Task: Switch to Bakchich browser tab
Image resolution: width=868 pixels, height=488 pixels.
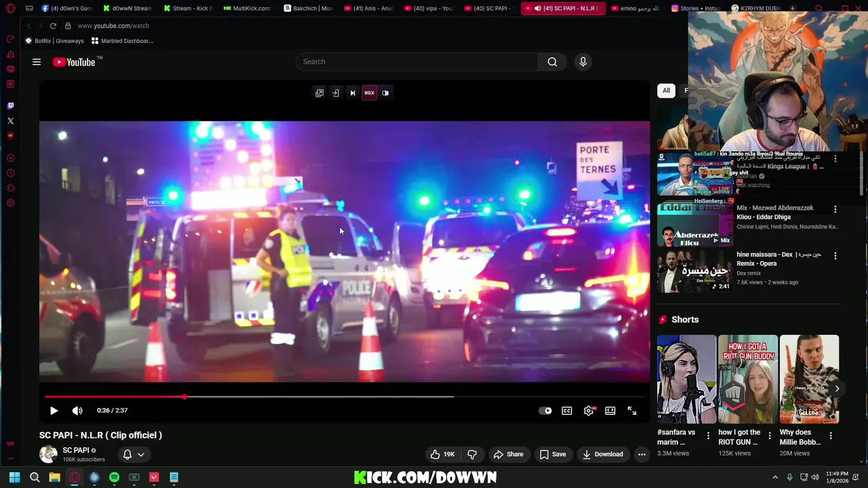Action: 309,8
